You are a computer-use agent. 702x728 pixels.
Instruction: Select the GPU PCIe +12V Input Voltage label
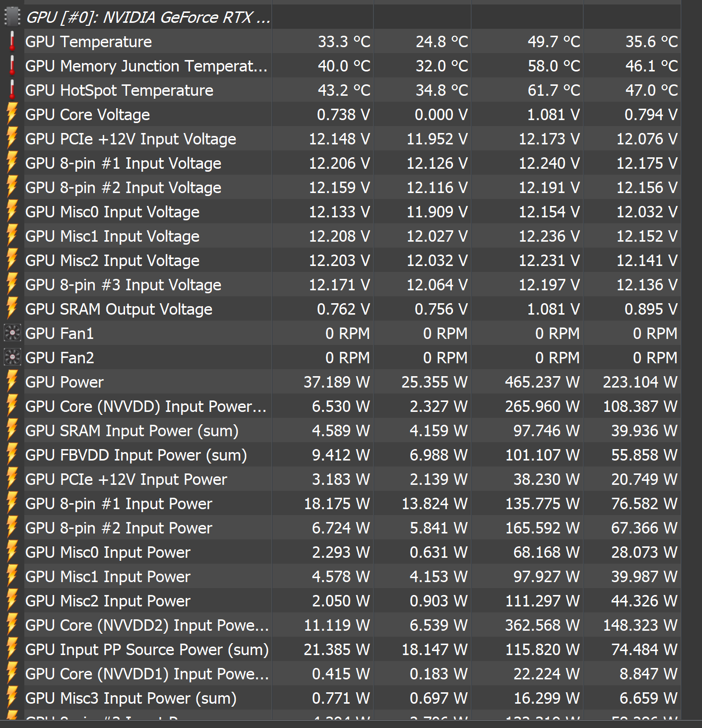[x=130, y=139]
